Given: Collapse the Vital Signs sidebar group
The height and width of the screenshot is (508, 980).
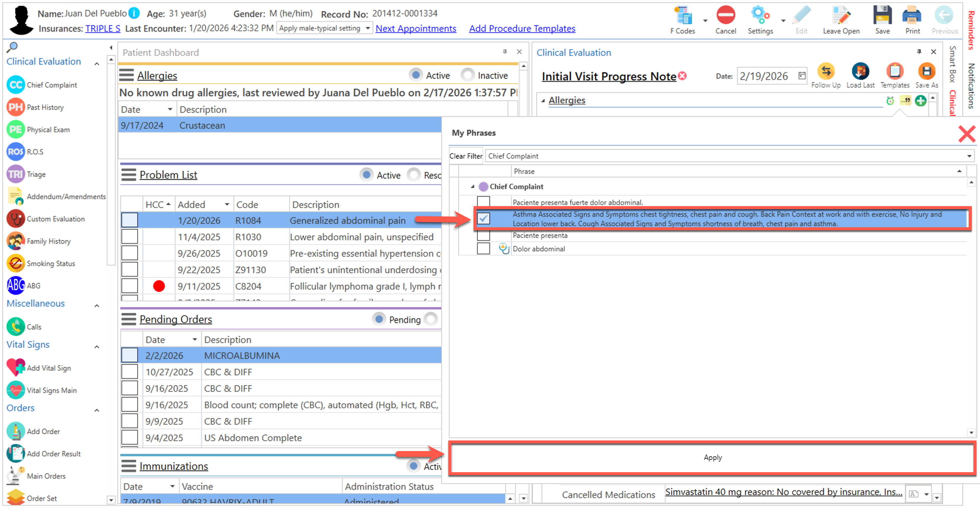Looking at the screenshot, I should point(97,346).
